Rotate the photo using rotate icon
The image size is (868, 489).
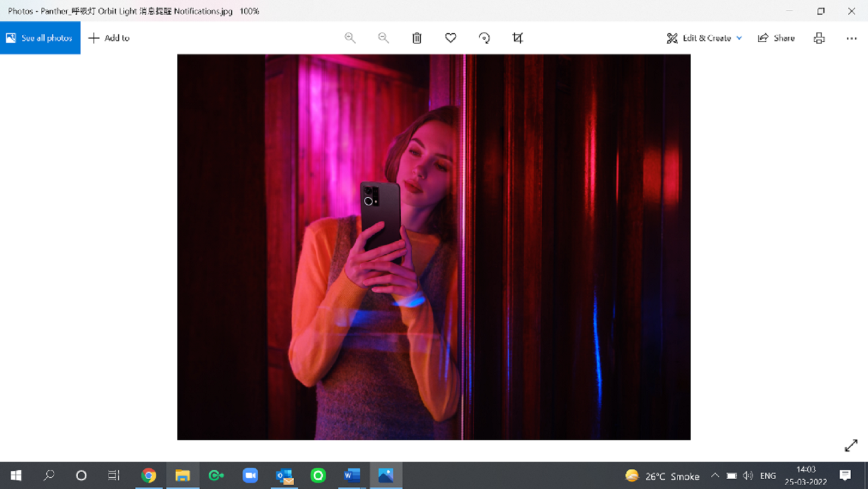tap(484, 38)
